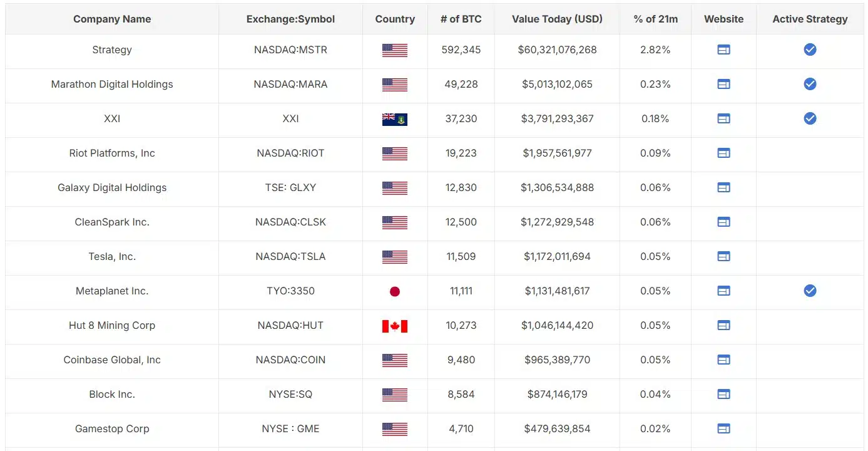
Task: Click Metaplanet's active strategy checkmark
Action: tap(810, 291)
